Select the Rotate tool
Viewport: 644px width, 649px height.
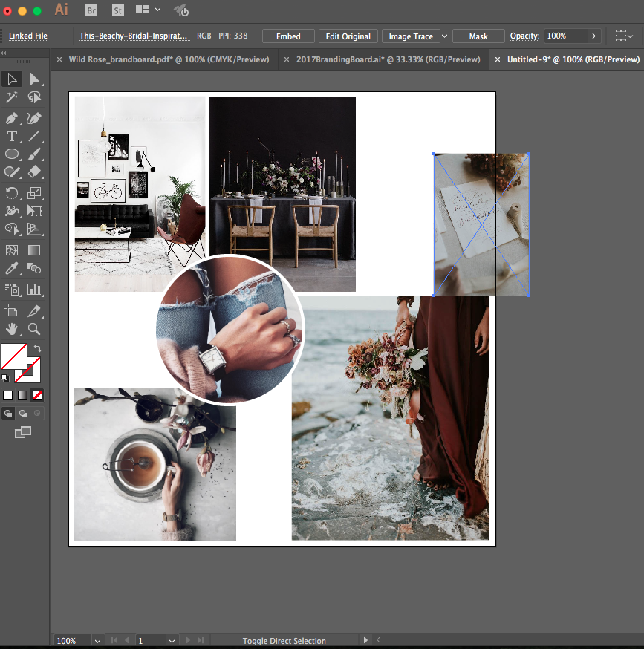(x=12, y=193)
